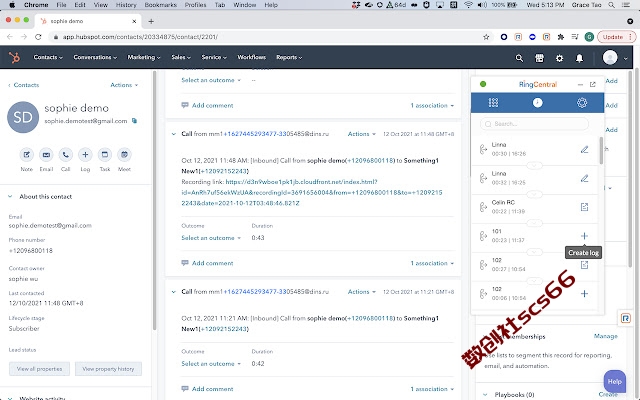Image resolution: width=640 pixels, height=400 pixels.
Task: Open the macOS History menu
Action: [126, 5]
